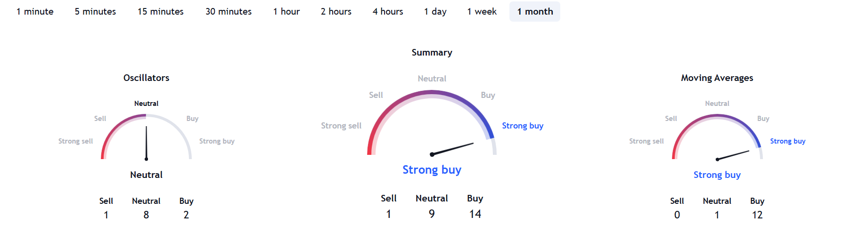Click the Oscillators section heading
Image resolution: width=868 pixels, height=241 pixels.
coord(146,78)
